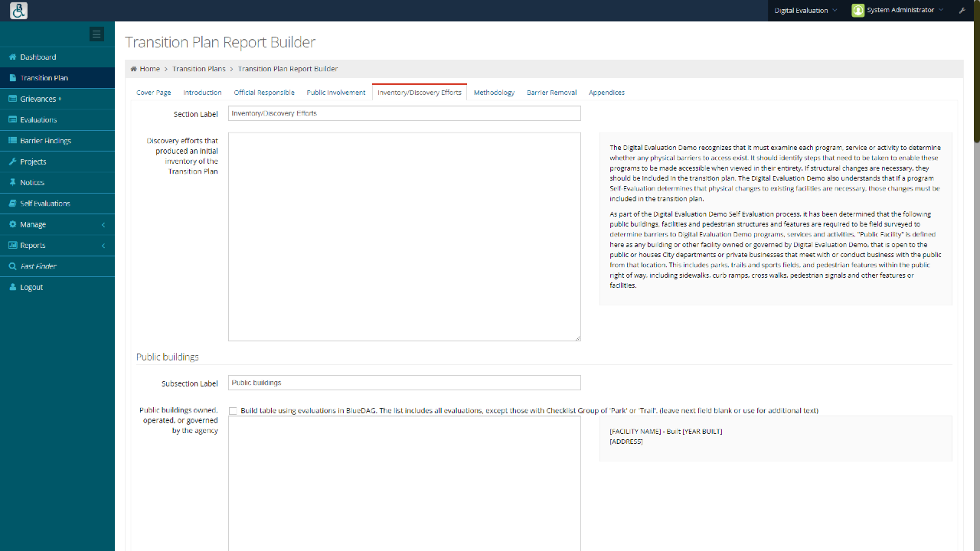Toggle the sidebar hamburger menu icon
The height and width of the screenshot is (551, 980).
(96, 34)
